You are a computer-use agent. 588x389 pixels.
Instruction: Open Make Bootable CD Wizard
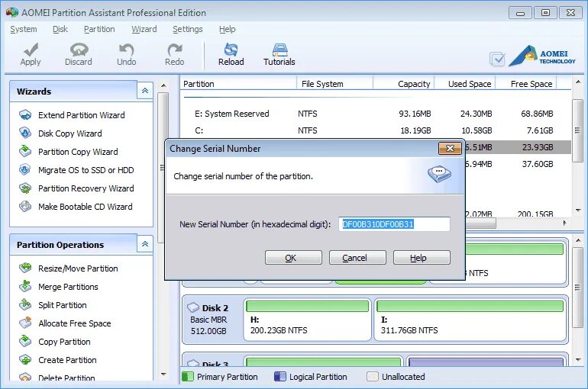85,207
